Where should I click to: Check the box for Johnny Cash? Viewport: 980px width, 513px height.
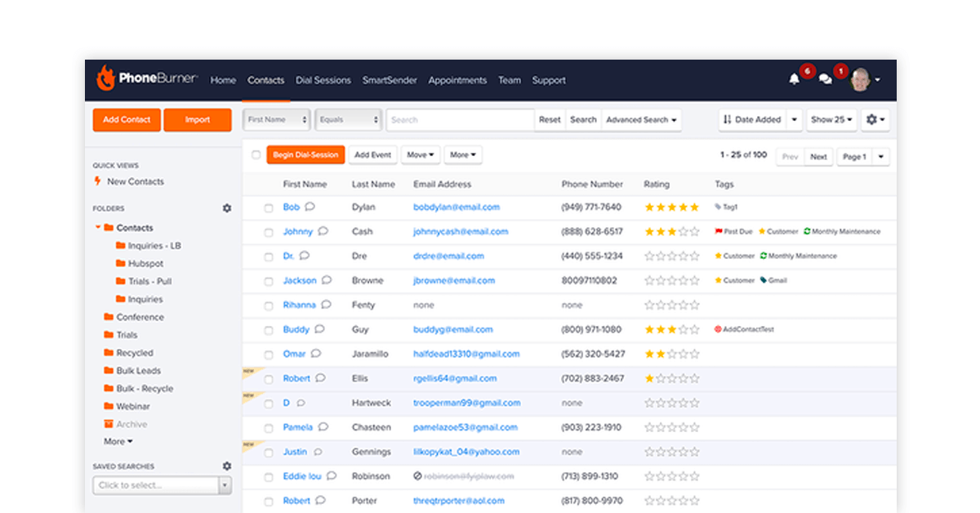[x=268, y=232]
